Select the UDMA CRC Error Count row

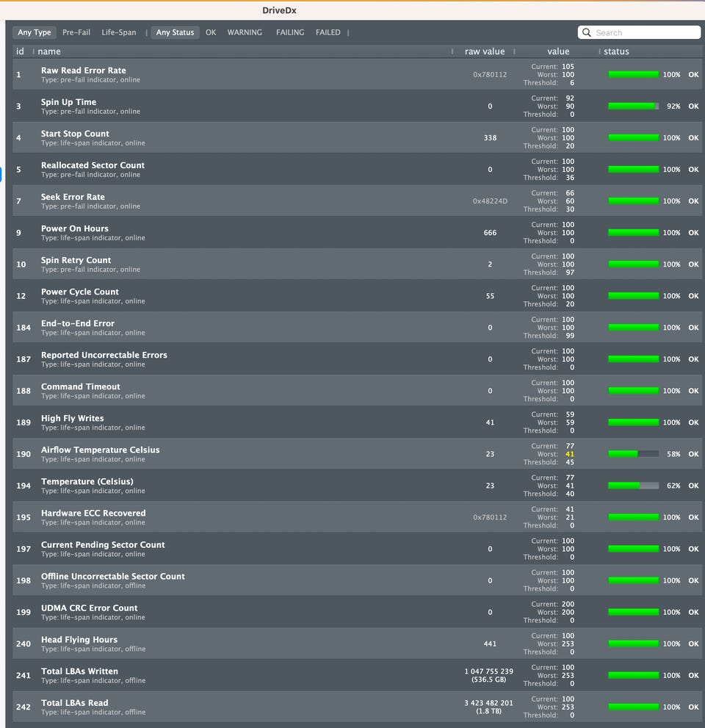[357, 611]
